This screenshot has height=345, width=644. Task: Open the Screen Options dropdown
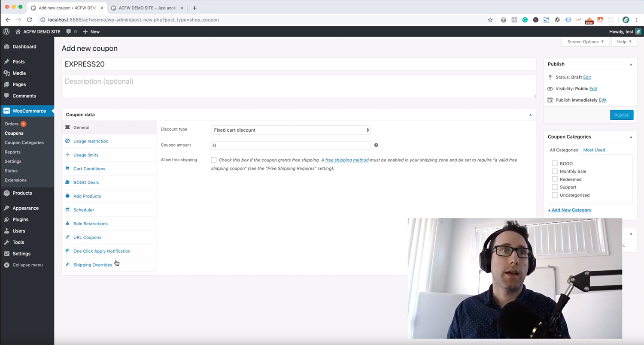click(x=585, y=42)
